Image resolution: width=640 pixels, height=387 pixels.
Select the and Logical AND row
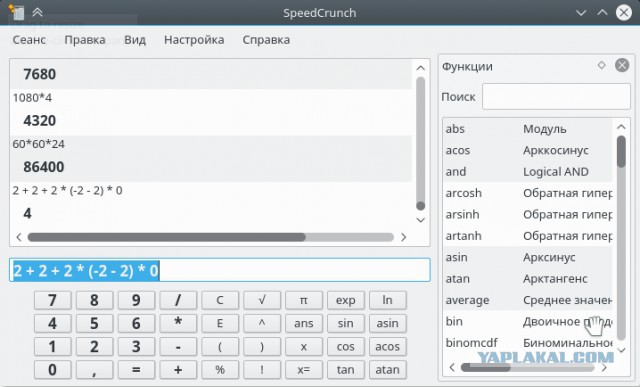(528, 171)
